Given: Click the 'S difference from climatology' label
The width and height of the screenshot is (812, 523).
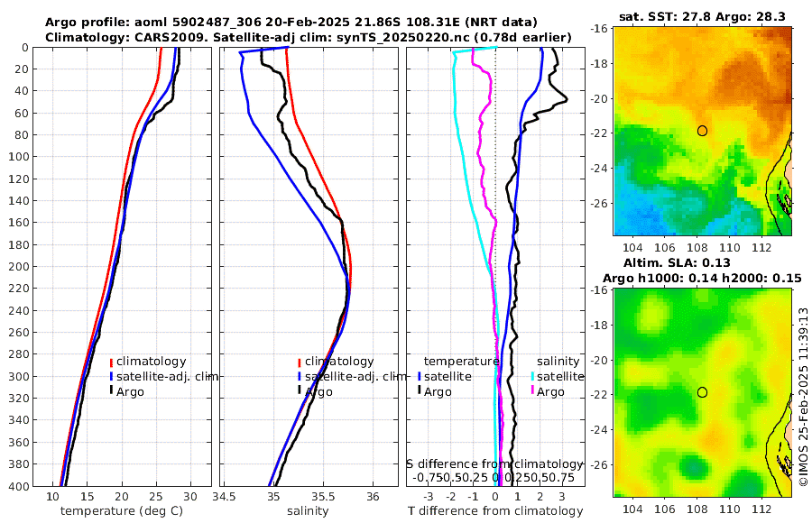Looking at the screenshot, I should pyautogui.click(x=495, y=464).
